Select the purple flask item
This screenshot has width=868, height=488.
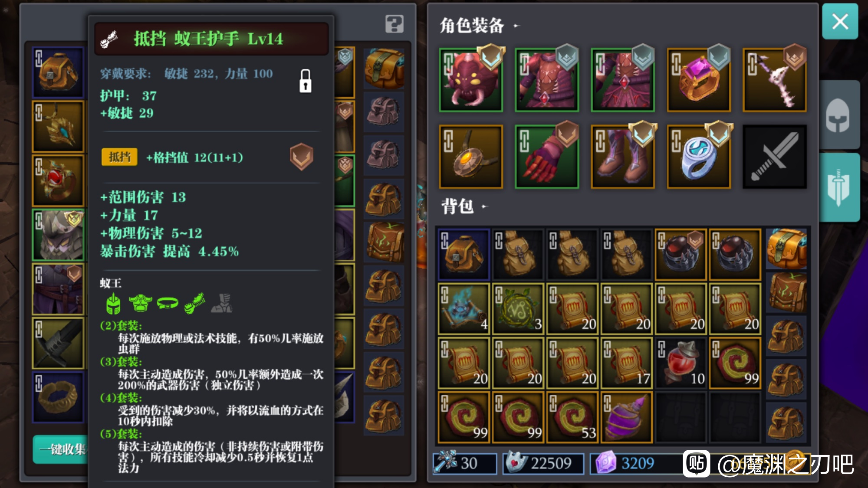pyautogui.click(x=626, y=417)
